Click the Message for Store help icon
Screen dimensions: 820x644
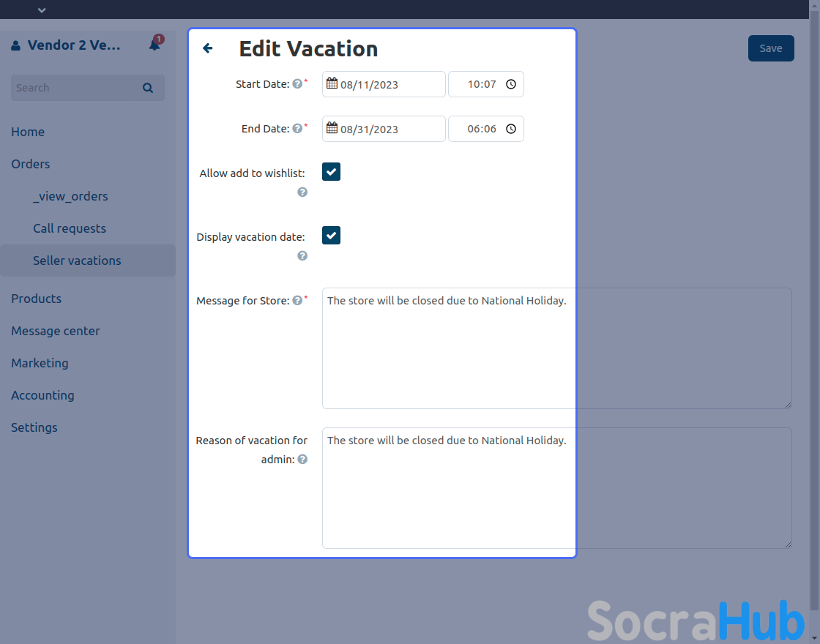(x=297, y=301)
